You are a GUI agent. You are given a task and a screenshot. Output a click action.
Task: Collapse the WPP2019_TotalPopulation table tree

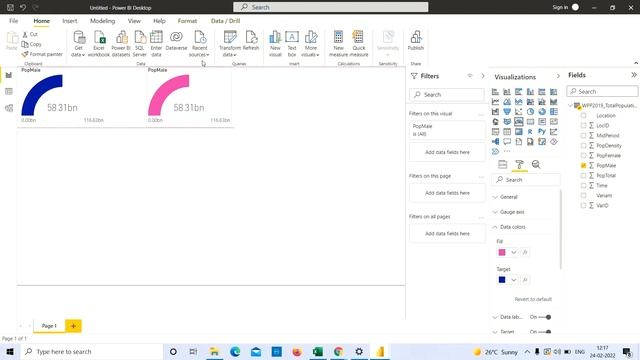click(x=571, y=105)
